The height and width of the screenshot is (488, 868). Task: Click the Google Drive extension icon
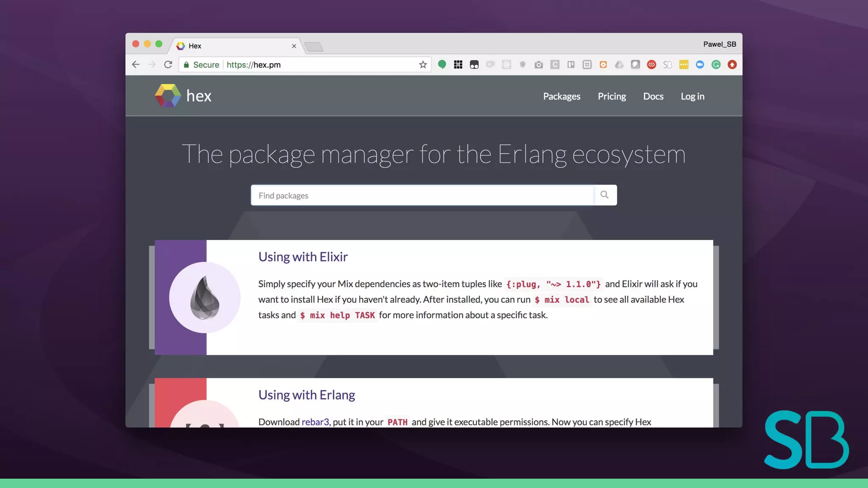[x=619, y=65]
